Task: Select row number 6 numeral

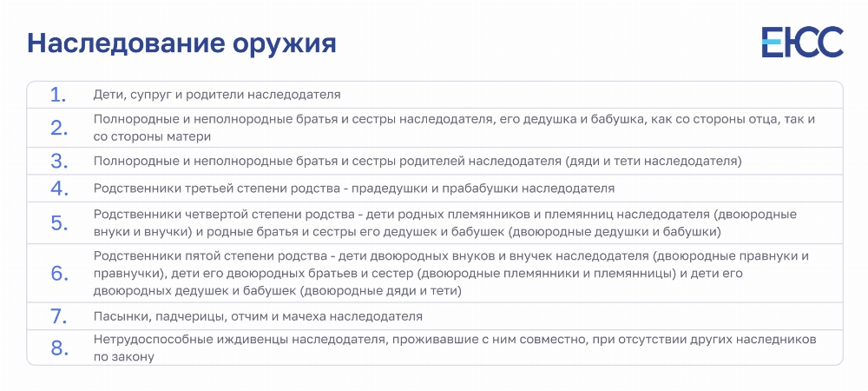Action: click(59, 274)
